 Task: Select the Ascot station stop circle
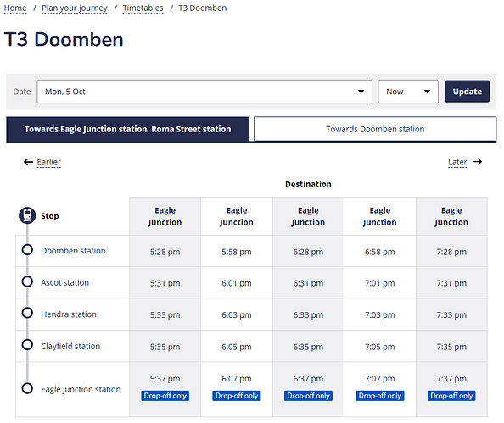(27, 281)
